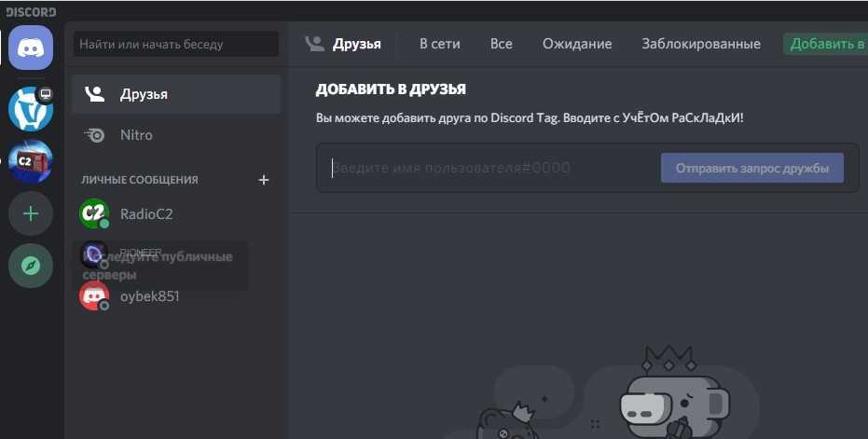Click Отправить запрос дружбы button
The width and height of the screenshot is (868, 439).
pos(752,168)
